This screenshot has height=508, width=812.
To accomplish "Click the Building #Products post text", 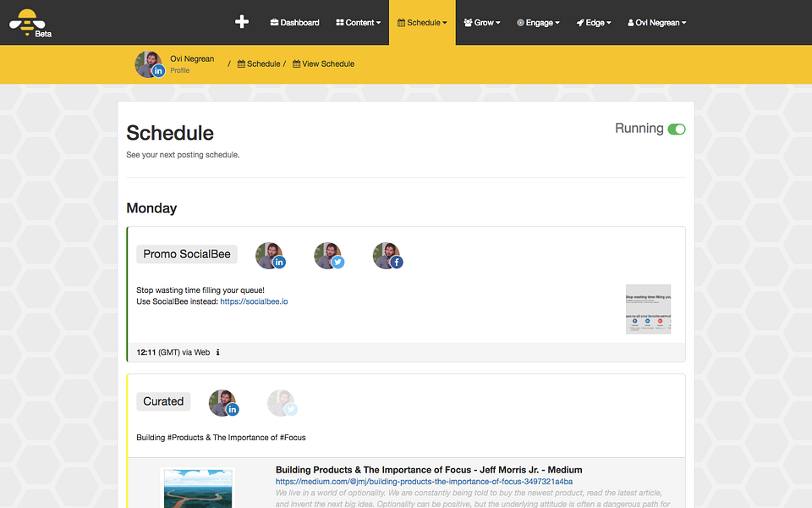I will [x=221, y=438].
